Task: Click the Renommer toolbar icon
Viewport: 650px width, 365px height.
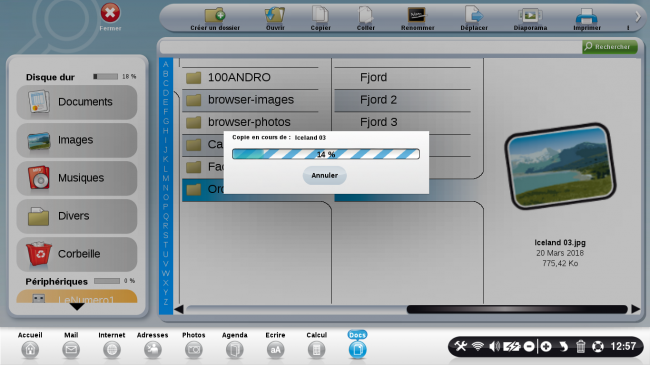Action: tap(417, 15)
